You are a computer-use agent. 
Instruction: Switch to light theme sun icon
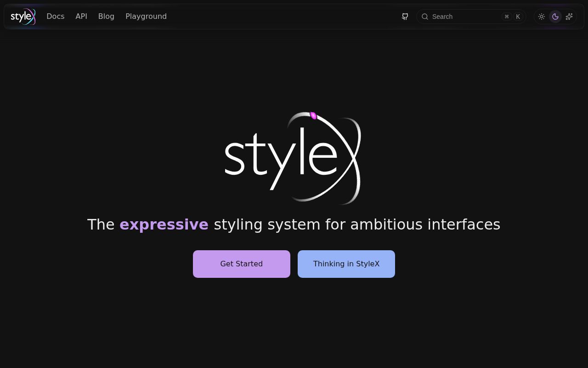(542, 17)
